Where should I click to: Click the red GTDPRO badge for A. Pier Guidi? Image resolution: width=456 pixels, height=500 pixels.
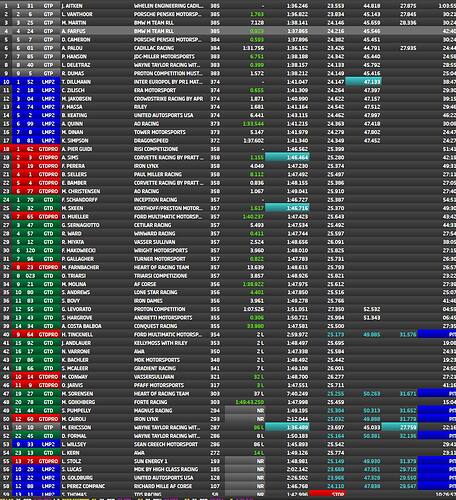tap(48, 149)
